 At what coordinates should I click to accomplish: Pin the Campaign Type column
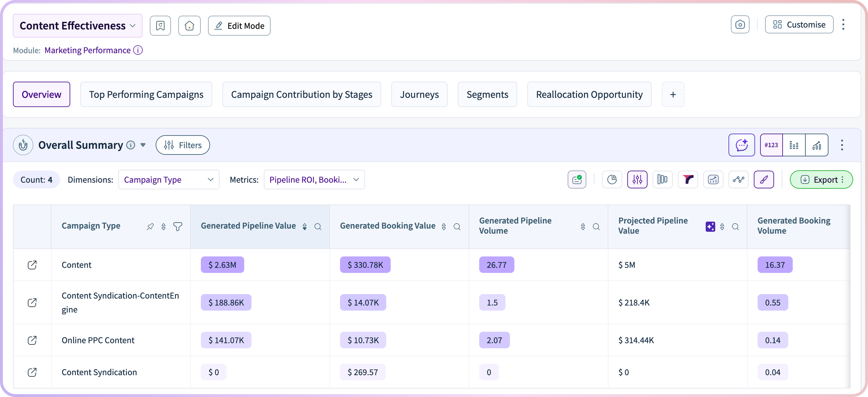coord(150,226)
